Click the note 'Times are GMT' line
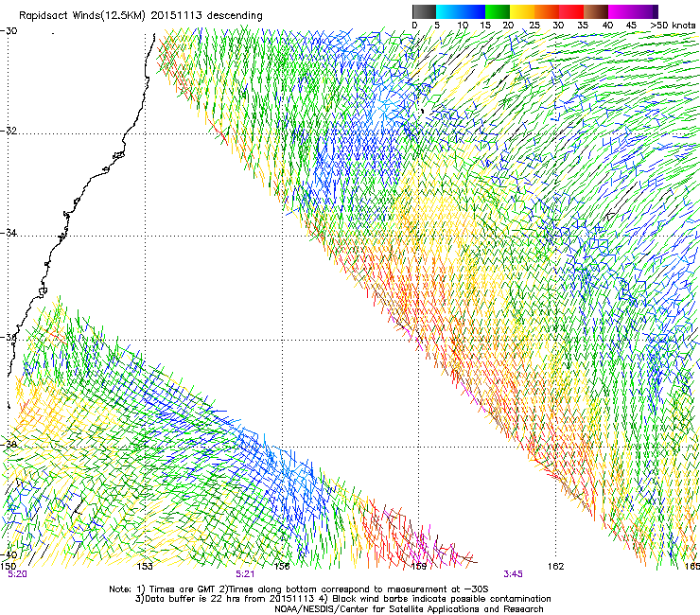This screenshot has height=615, width=700. [299, 589]
